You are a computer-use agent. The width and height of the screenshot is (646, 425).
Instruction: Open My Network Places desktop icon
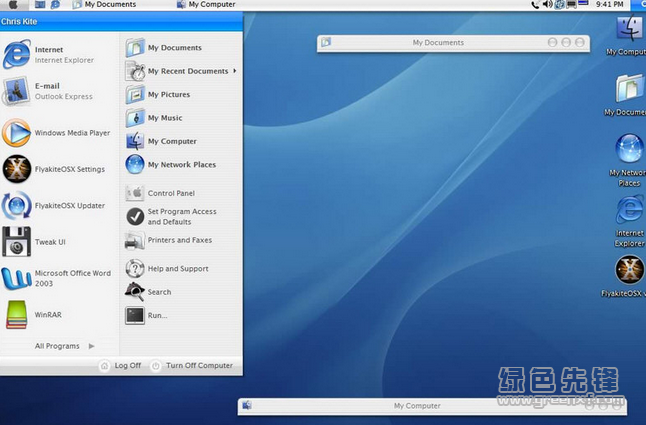pos(629,161)
